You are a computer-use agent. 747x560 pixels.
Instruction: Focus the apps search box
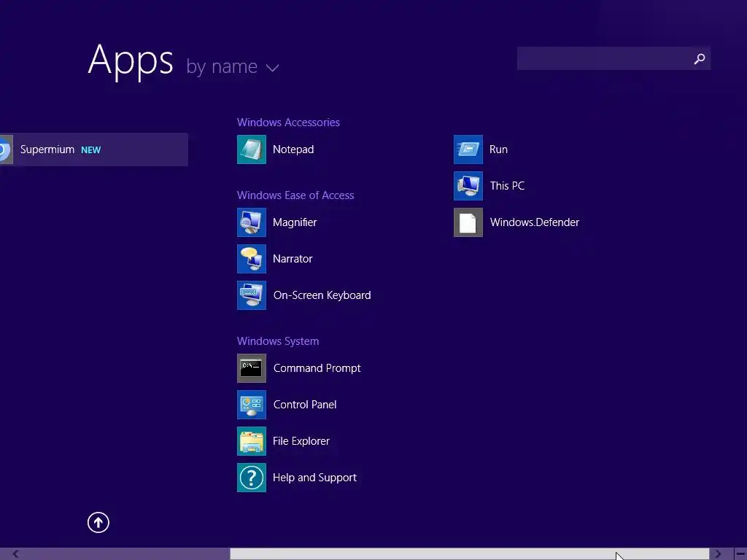click(614, 58)
